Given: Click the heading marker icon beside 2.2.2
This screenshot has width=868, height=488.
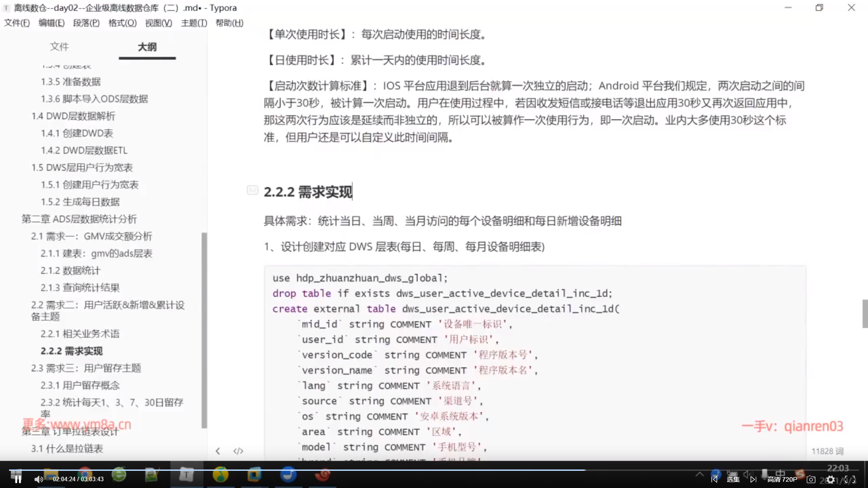Looking at the screenshot, I should tap(252, 190).
